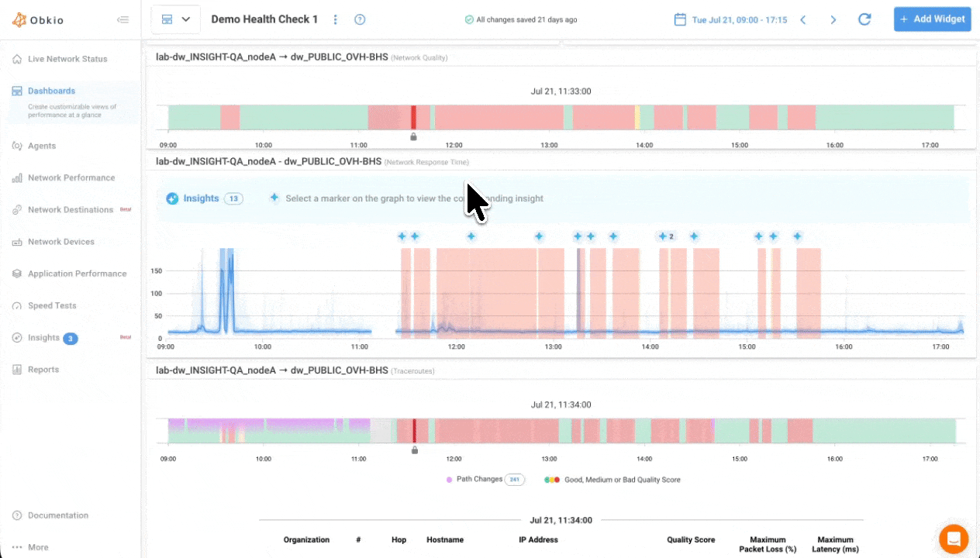Click the Network Destinations link icon
The width and height of the screenshot is (980, 558).
tap(17, 210)
